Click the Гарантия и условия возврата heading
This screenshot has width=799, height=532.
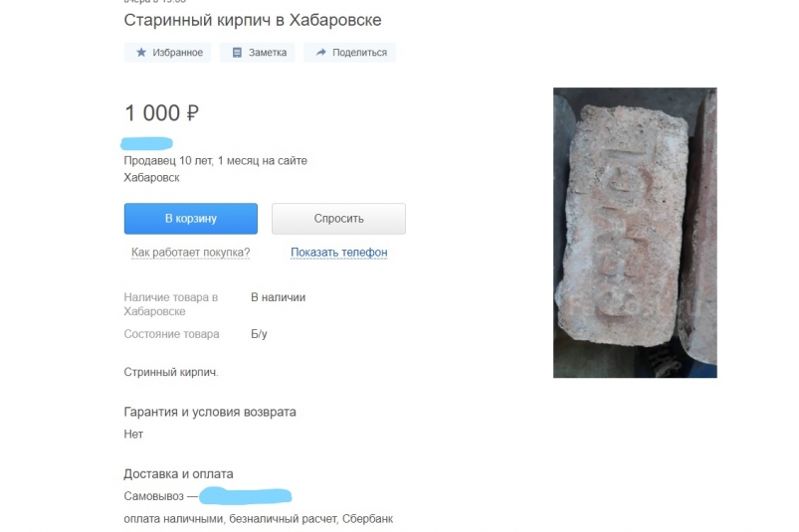point(210,412)
